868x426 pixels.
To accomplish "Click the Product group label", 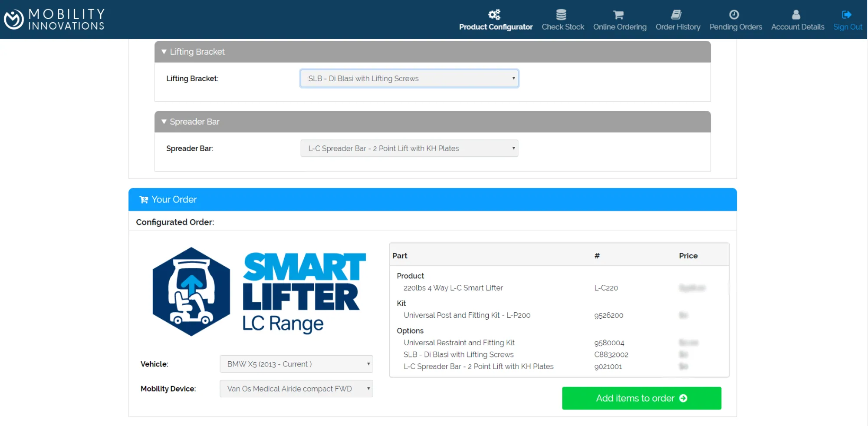I will (x=410, y=276).
